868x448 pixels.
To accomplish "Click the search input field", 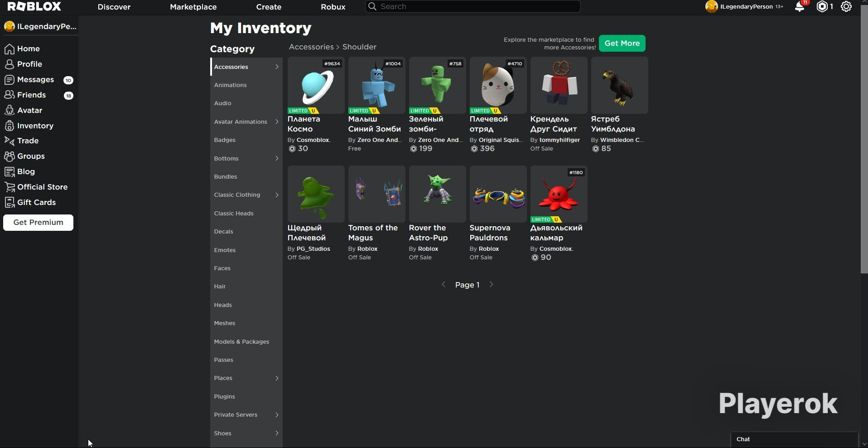I will point(473,6).
